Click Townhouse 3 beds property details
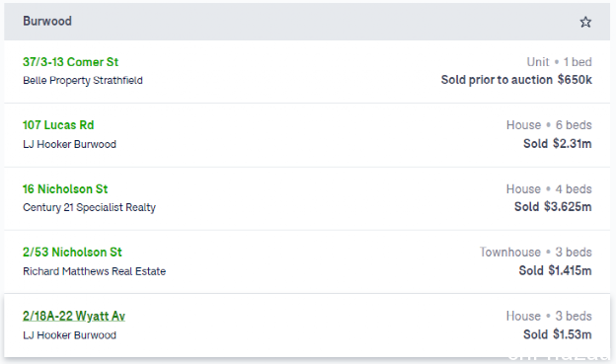The height and width of the screenshot is (364, 616). coord(535,253)
